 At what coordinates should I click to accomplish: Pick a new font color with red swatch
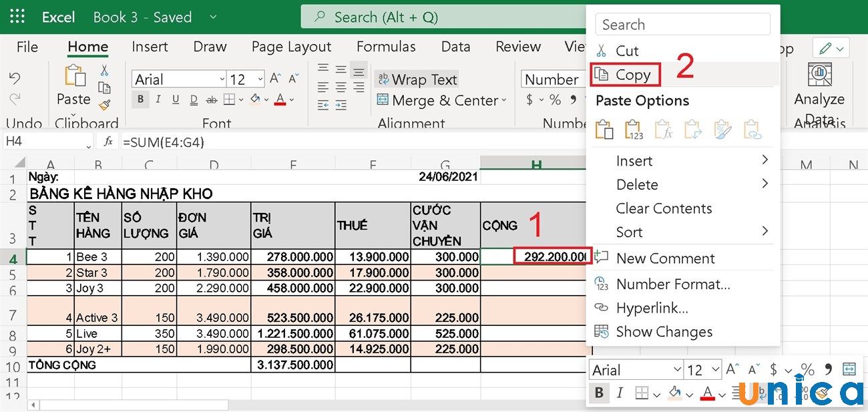pyautogui.click(x=280, y=100)
